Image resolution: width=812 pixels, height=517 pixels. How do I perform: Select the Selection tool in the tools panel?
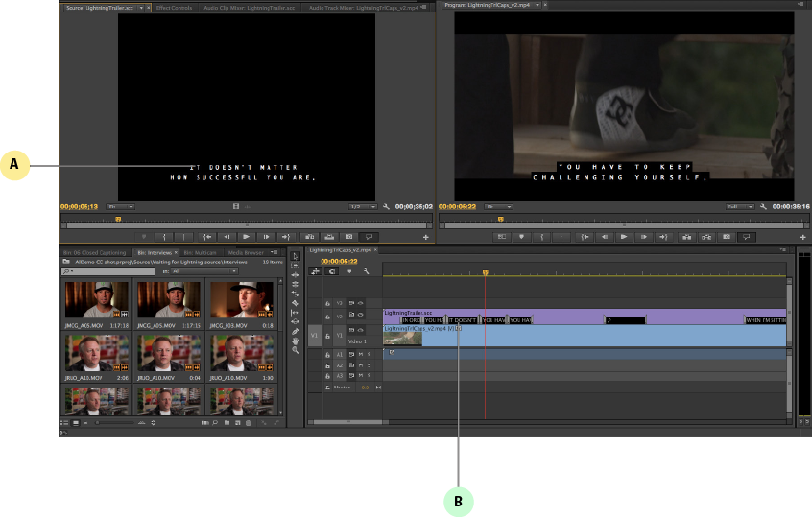point(296,256)
